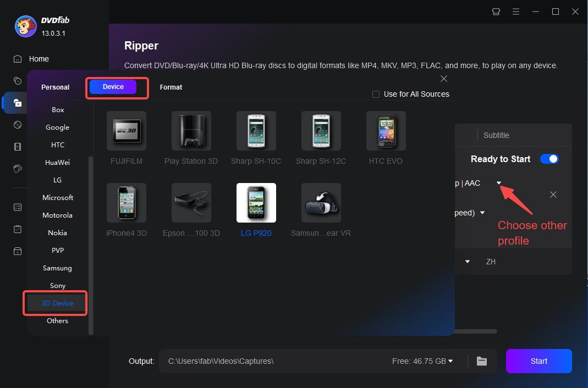Click the ZH language label
The height and width of the screenshot is (388, 588).
click(x=491, y=262)
